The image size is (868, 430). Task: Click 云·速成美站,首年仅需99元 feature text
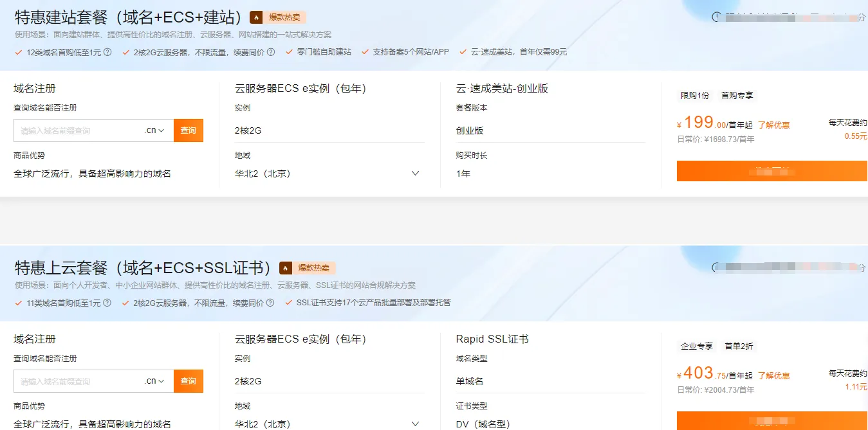(519, 52)
